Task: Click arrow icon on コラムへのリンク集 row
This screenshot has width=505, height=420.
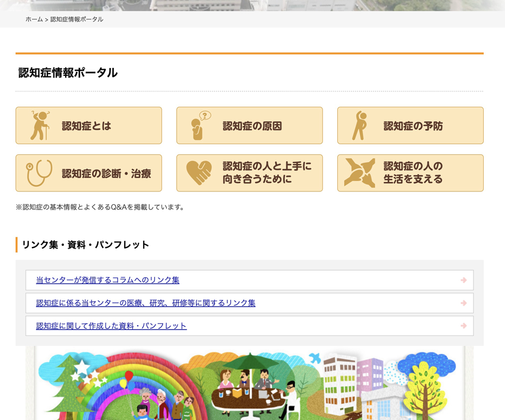Action: coord(464,280)
